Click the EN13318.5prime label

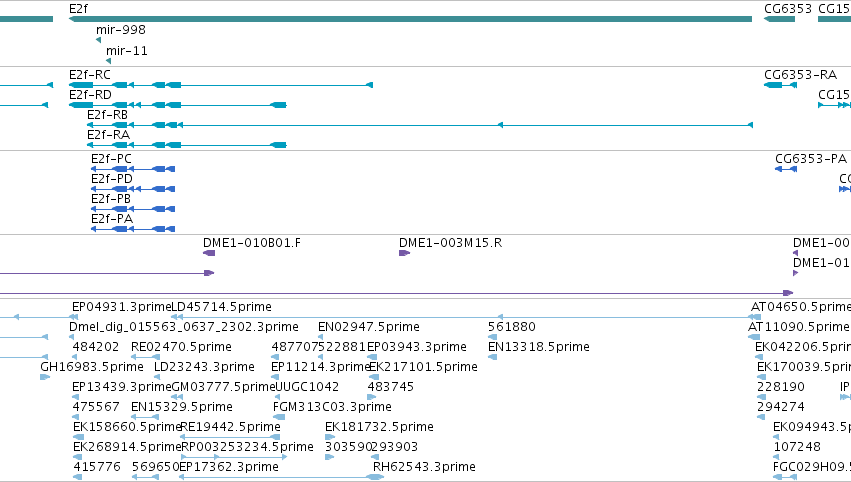click(x=538, y=347)
